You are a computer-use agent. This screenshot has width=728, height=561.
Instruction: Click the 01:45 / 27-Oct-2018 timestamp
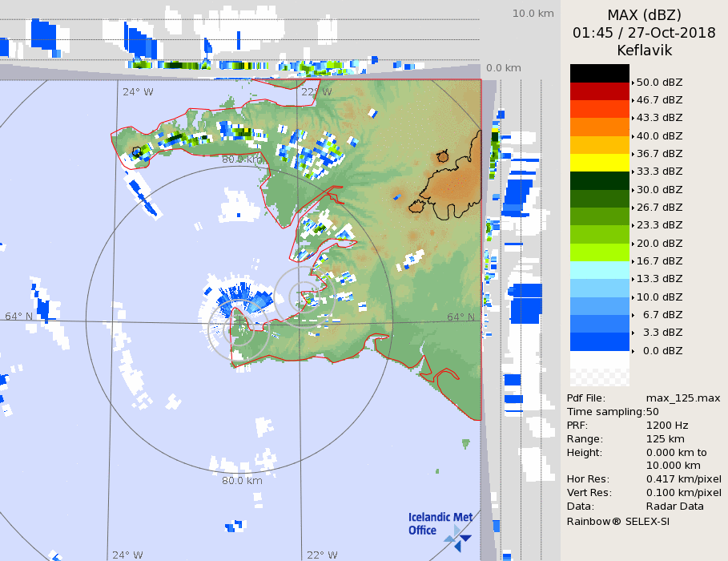coord(644,33)
